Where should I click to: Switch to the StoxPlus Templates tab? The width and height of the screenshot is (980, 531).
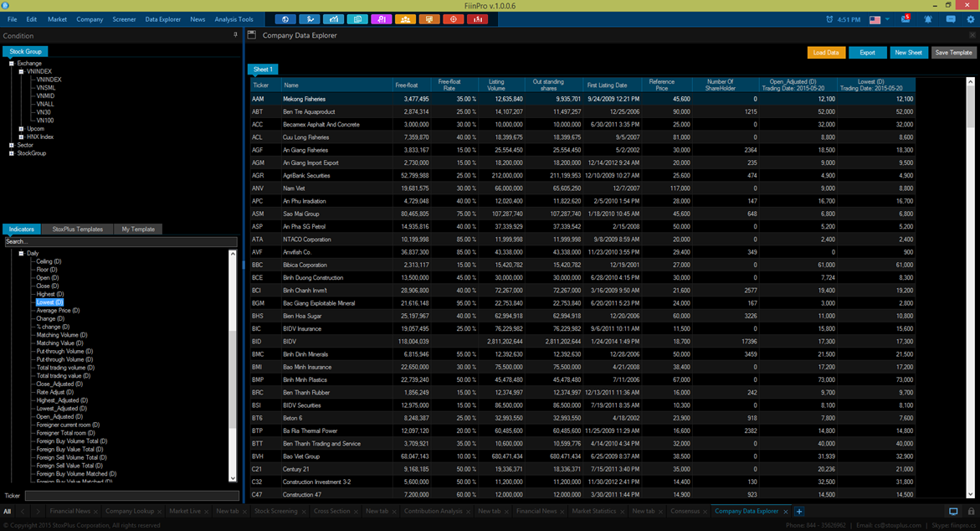pos(78,229)
